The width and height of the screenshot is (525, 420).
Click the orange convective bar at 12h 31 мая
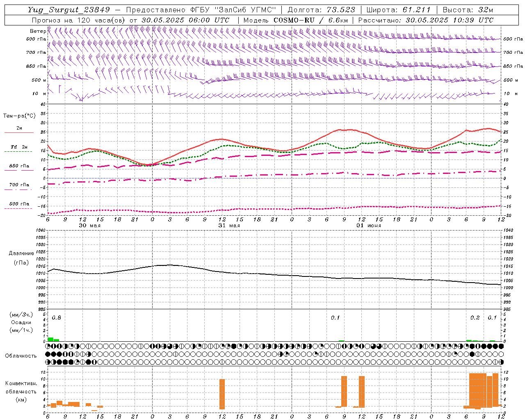[x=222, y=394]
